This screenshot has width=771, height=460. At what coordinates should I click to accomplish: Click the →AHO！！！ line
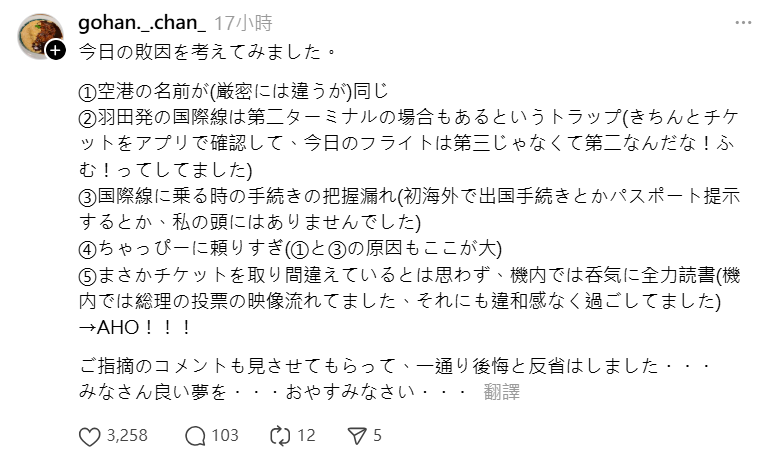134,326
